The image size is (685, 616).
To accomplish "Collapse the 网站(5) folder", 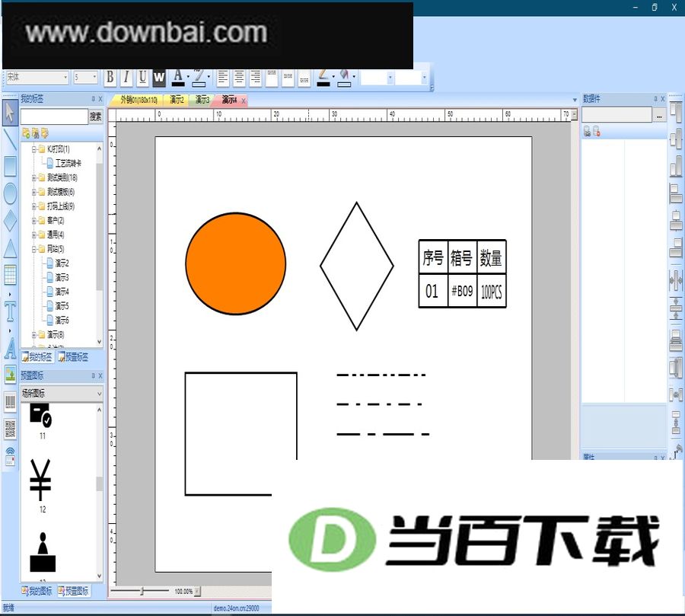I will click(x=34, y=249).
